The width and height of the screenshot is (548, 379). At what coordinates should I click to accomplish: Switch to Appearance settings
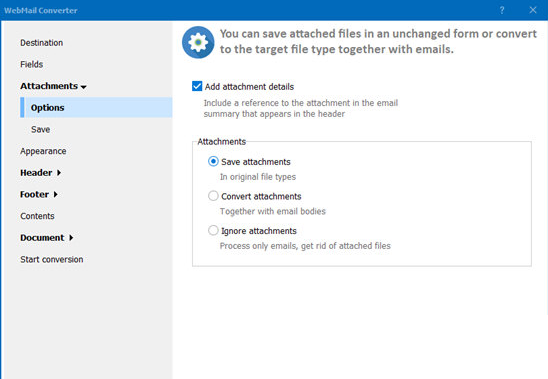click(43, 151)
